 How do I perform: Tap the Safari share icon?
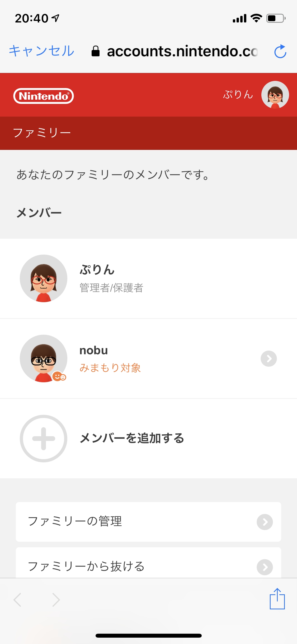(x=277, y=599)
